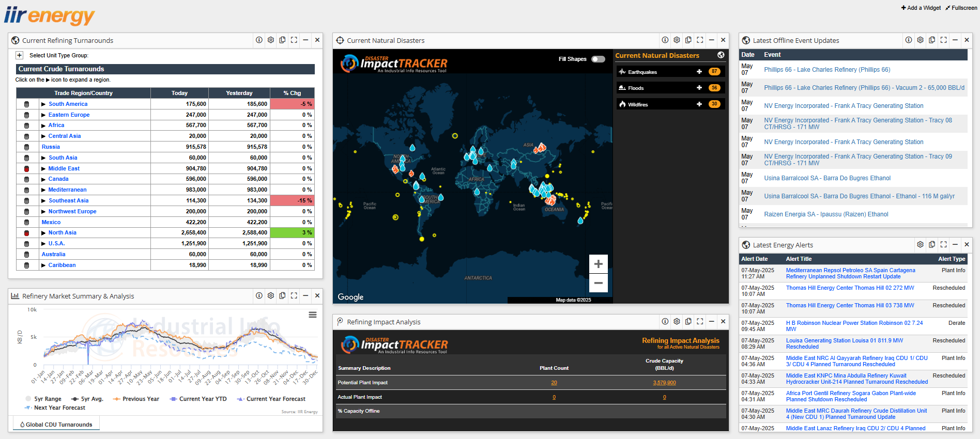Image resolution: width=980 pixels, height=439 pixels.
Task: Toggle the Next Year Forecast legend series
Action: [x=55, y=407]
